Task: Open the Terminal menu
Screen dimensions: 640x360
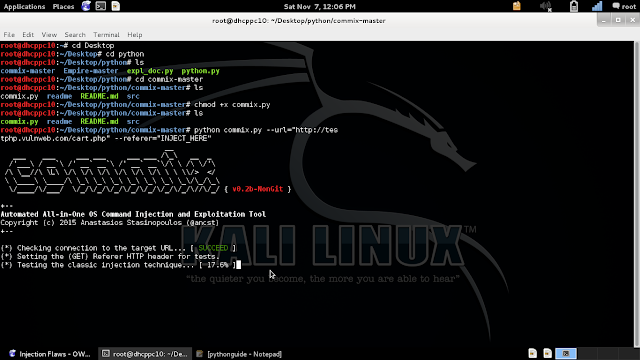Action: pyautogui.click(x=106, y=35)
